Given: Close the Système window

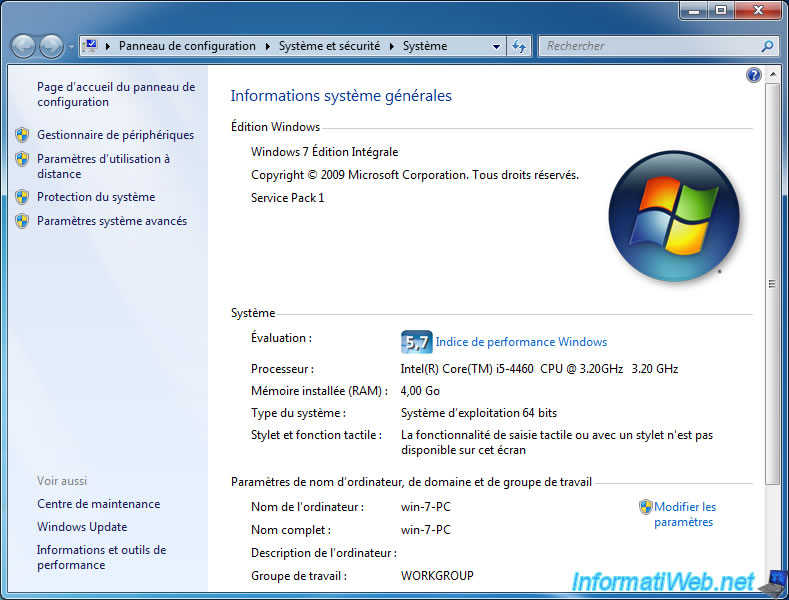Looking at the screenshot, I should point(758,10).
